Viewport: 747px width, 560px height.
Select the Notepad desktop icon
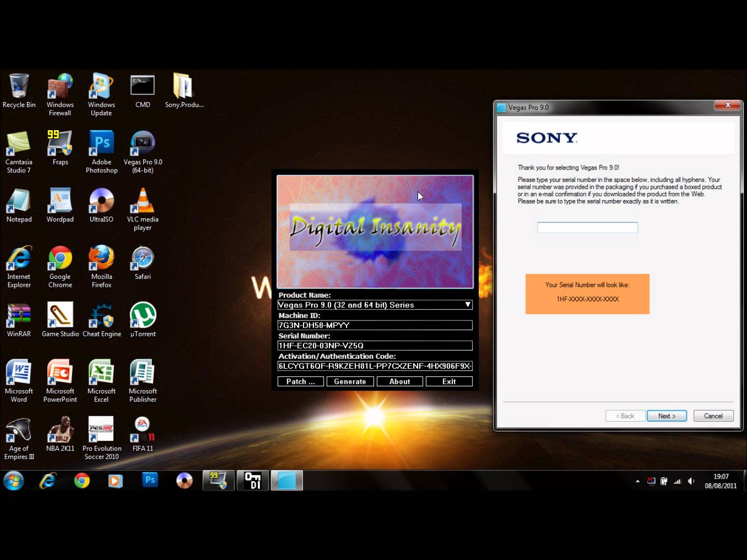point(19,206)
